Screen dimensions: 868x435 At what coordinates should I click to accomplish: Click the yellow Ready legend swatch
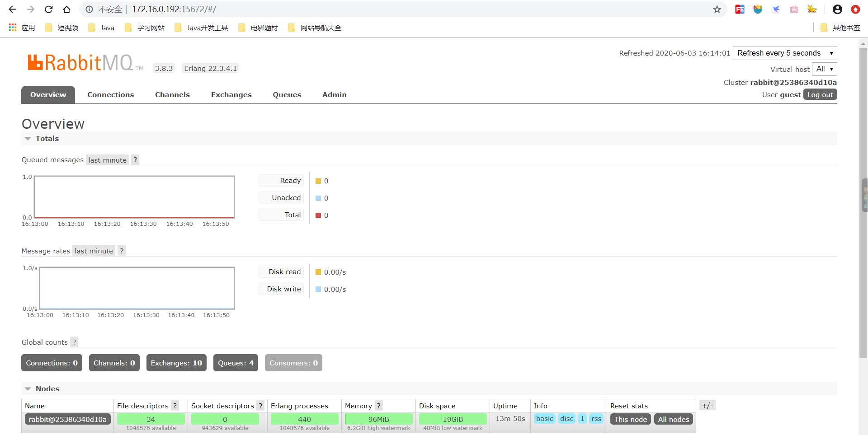pyautogui.click(x=318, y=181)
